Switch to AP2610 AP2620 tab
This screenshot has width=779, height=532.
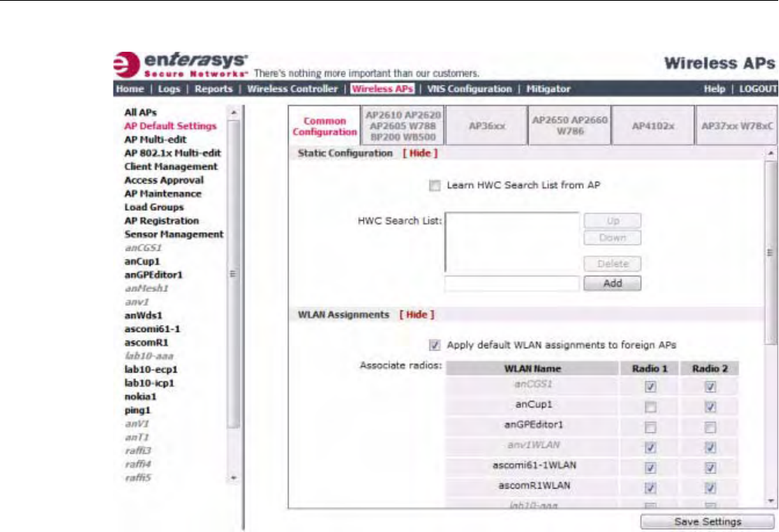[403, 126]
